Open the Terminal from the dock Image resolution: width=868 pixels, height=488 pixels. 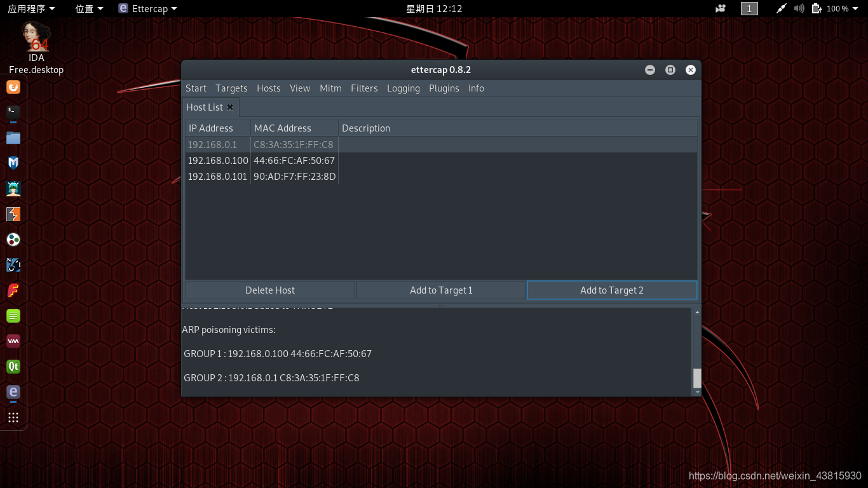click(x=13, y=112)
